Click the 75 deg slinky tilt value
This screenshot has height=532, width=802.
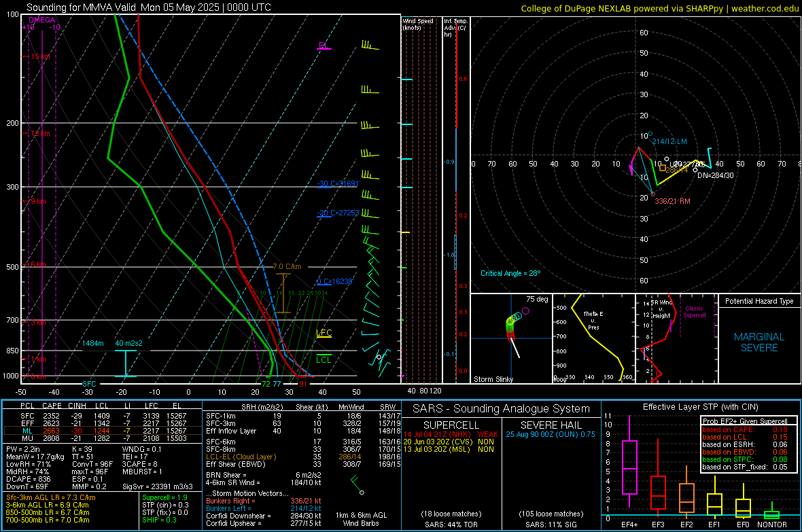537,299
